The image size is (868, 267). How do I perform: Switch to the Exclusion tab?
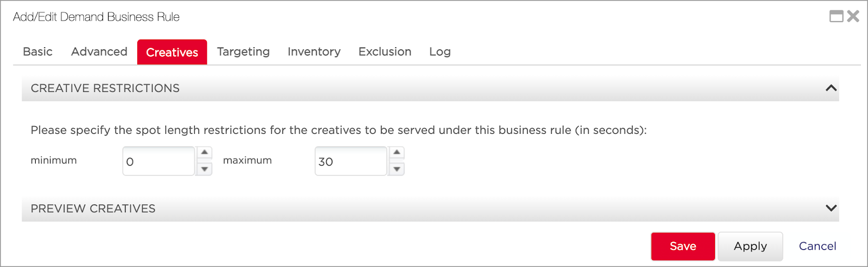point(385,51)
